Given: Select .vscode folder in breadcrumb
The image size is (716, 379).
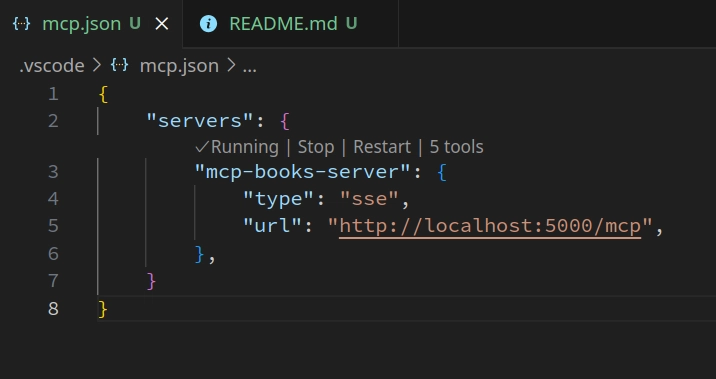Looking at the screenshot, I should pos(52,66).
